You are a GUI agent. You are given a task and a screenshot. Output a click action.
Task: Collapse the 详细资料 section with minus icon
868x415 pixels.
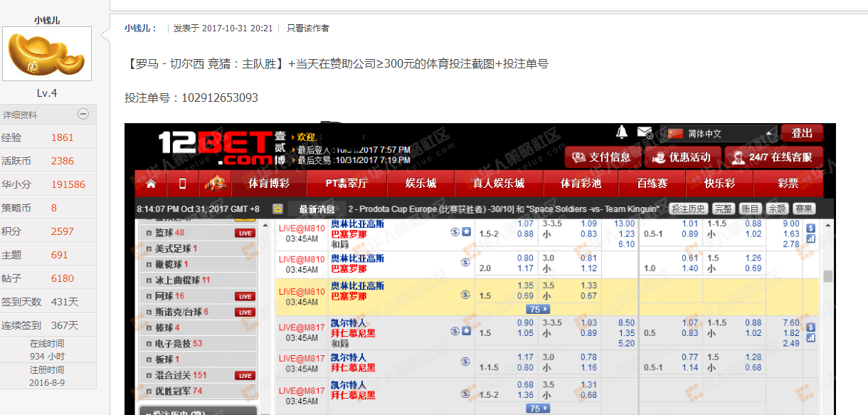pos(83,114)
